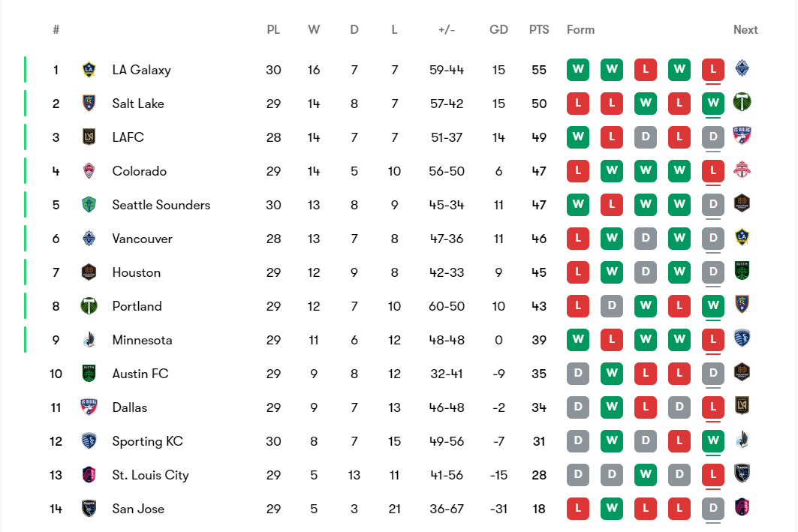The image size is (798, 532).
Task: Click the LA Galaxy team crest
Action: click(89, 70)
